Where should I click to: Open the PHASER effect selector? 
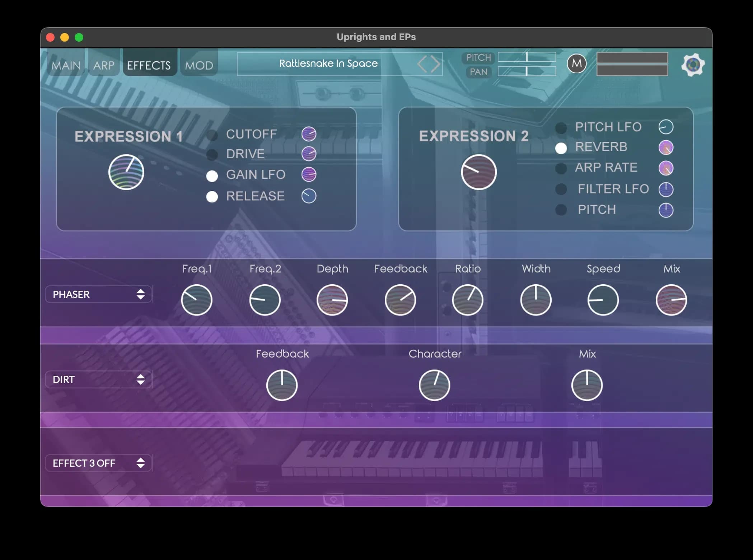tap(98, 294)
